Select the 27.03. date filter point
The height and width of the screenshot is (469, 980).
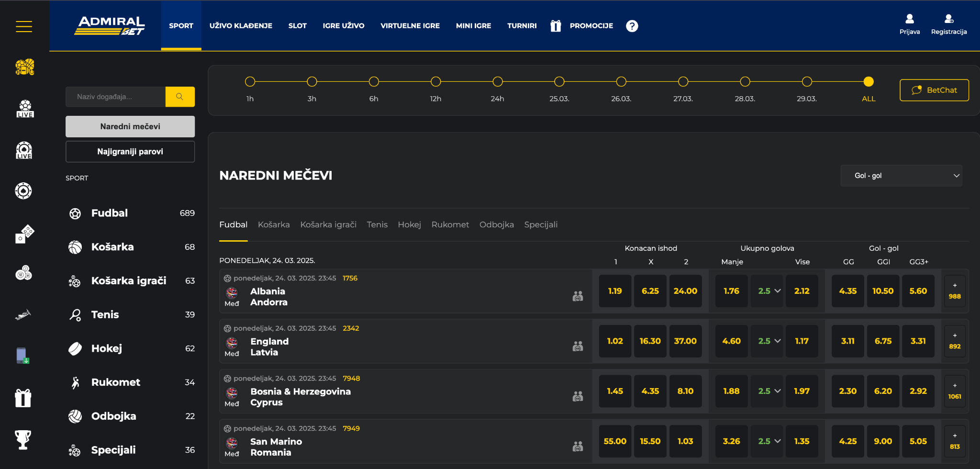point(683,82)
